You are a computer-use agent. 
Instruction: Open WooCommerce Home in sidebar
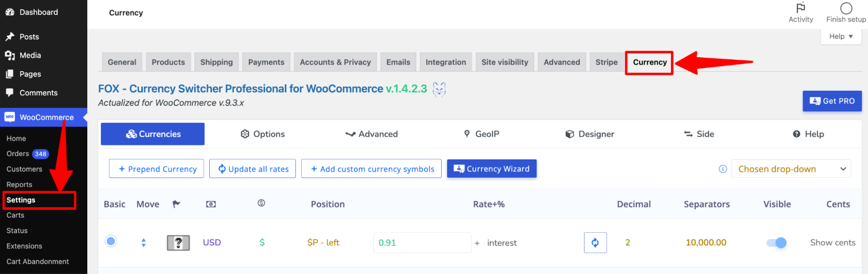17,139
